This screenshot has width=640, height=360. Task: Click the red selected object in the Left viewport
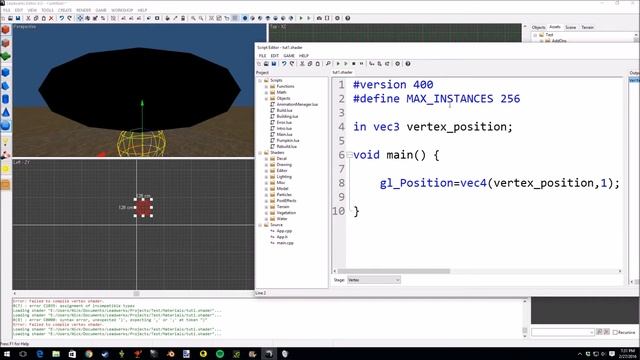(144, 208)
